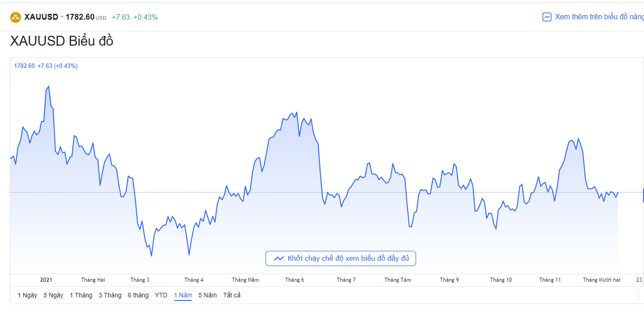Image resolution: width=644 pixels, height=313 pixels.
Task: Click the 1782.60 price in the header
Action: click(80, 17)
